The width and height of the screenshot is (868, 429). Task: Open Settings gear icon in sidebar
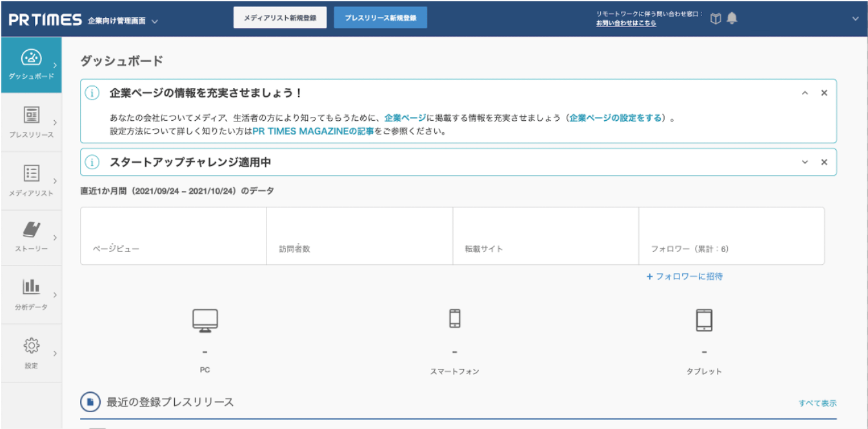point(31,346)
